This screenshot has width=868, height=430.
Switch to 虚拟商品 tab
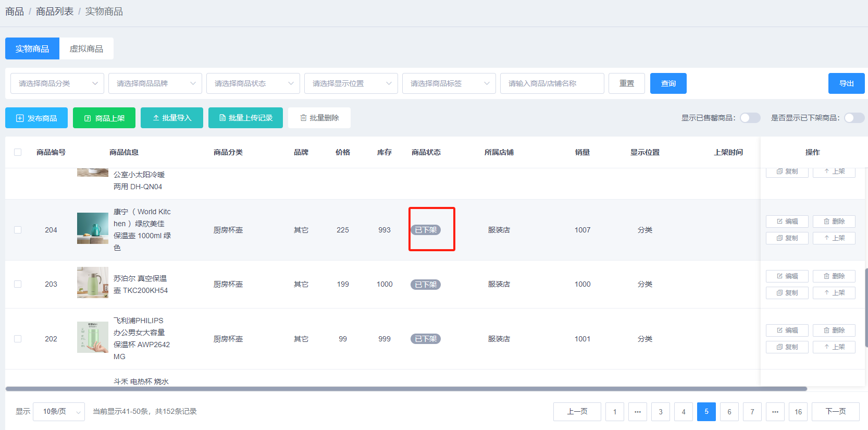86,48
